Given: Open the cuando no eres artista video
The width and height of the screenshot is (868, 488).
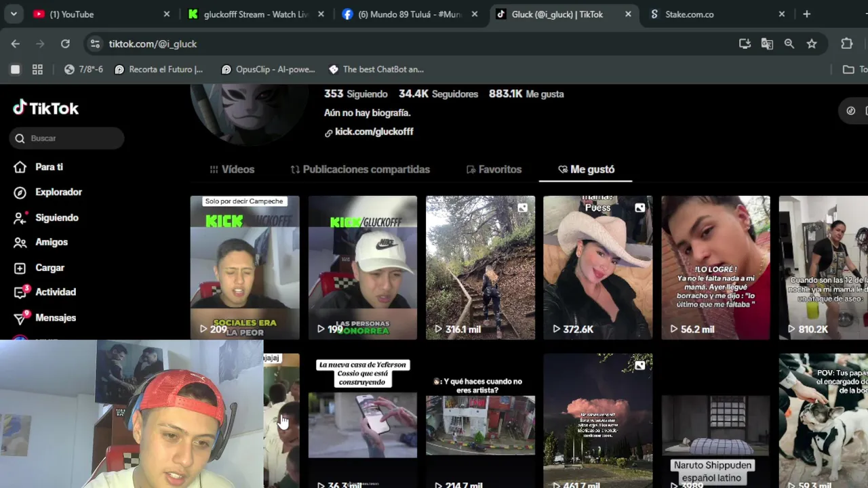Looking at the screenshot, I should coord(480,420).
